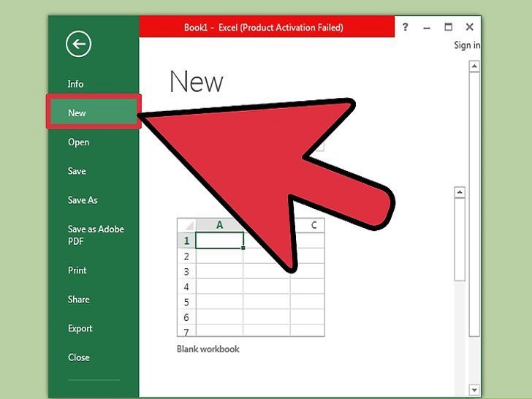532x399 pixels.
Task: Select Open in the backstage menu
Action: point(79,142)
